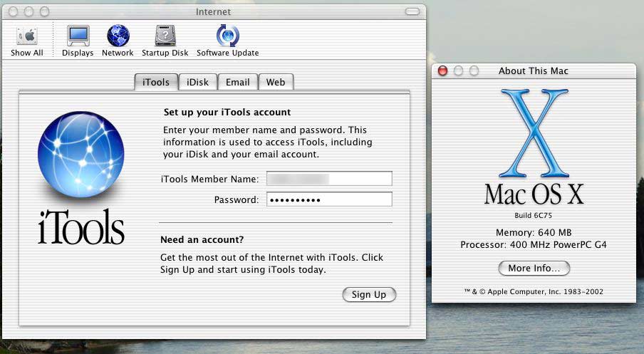This screenshot has height=354, width=644.
Task: Switch to the Email tab
Action: (x=238, y=82)
